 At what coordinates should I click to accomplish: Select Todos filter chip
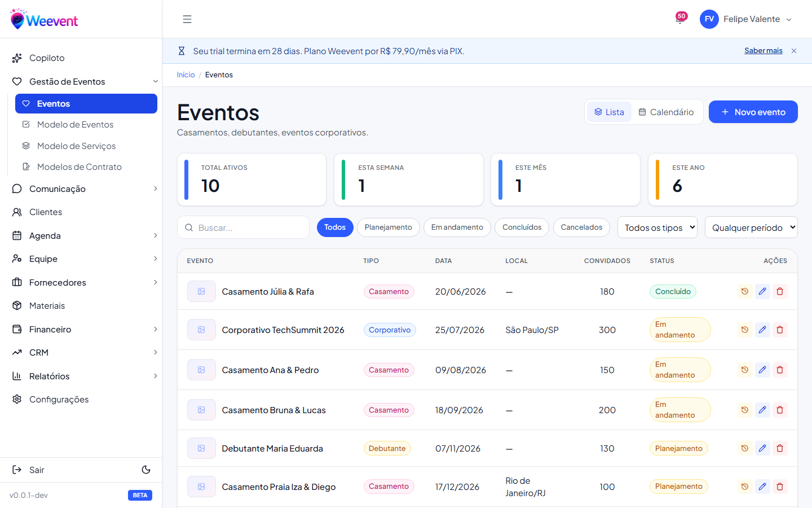tap(335, 227)
